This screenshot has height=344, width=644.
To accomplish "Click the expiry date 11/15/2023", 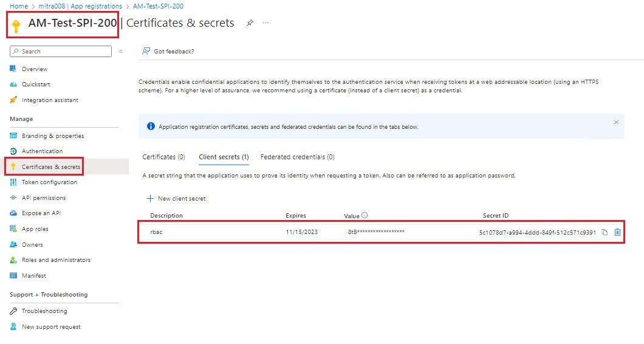I will (x=301, y=232).
